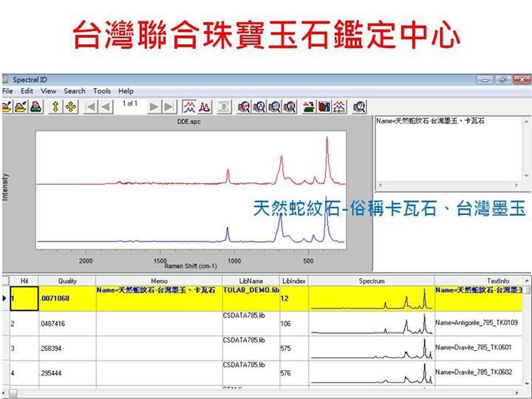Click the Spectrum column header
532x399 pixels.
click(372, 281)
